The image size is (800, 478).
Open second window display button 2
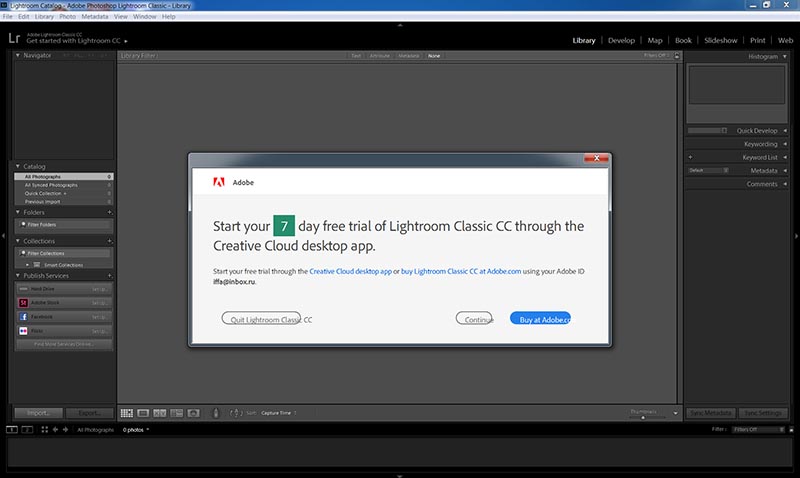pos(28,430)
